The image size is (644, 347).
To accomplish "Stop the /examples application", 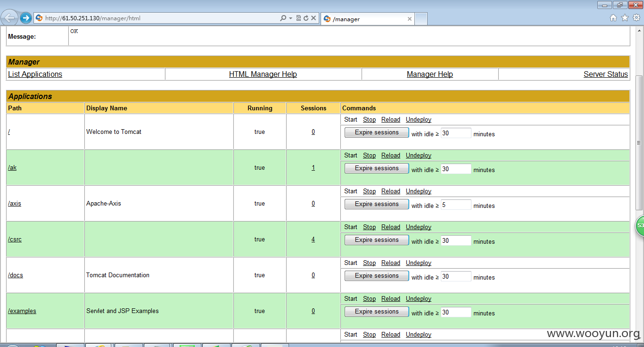I will click(369, 299).
